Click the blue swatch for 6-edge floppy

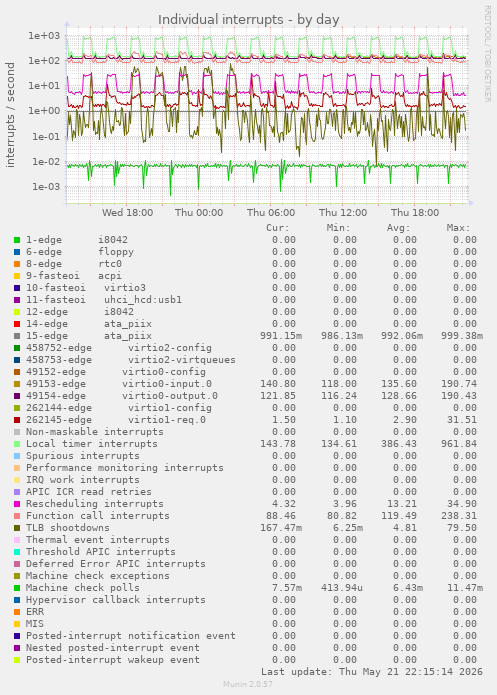tap(17, 252)
